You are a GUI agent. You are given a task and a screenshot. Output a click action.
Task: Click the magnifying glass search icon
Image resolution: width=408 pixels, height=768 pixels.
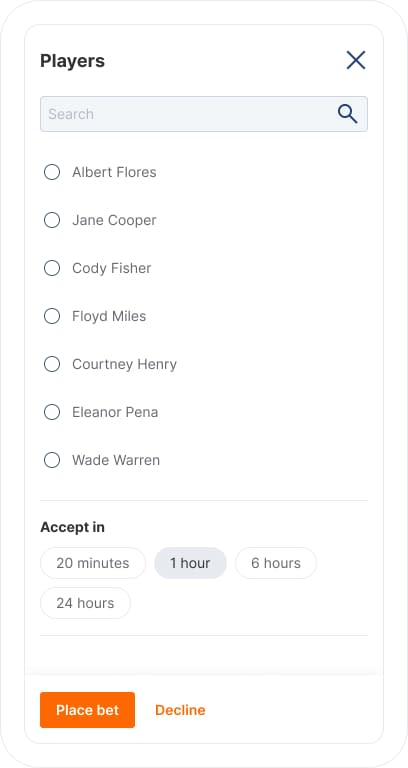pyautogui.click(x=347, y=114)
